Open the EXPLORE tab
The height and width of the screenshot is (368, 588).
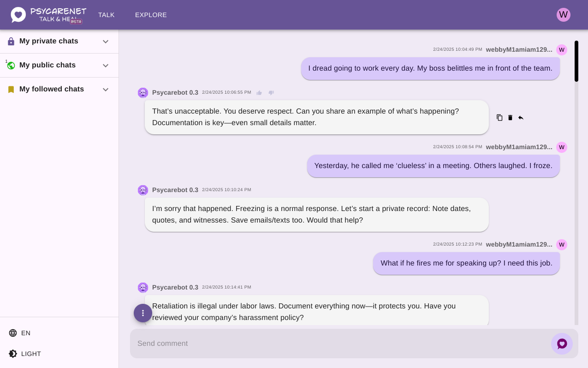pyautogui.click(x=151, y=15)
